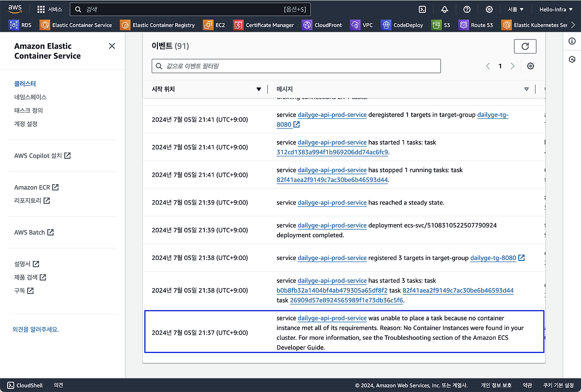
Task: Open the notifications bell
Action: tap(444, 10)
